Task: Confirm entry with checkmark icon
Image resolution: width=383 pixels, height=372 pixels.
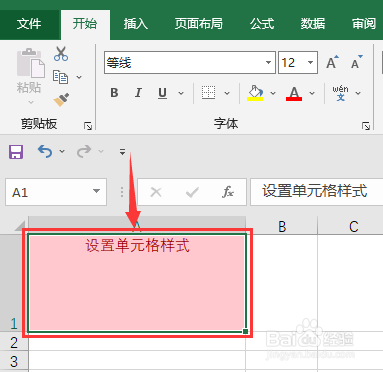Action: coord(192,192)
